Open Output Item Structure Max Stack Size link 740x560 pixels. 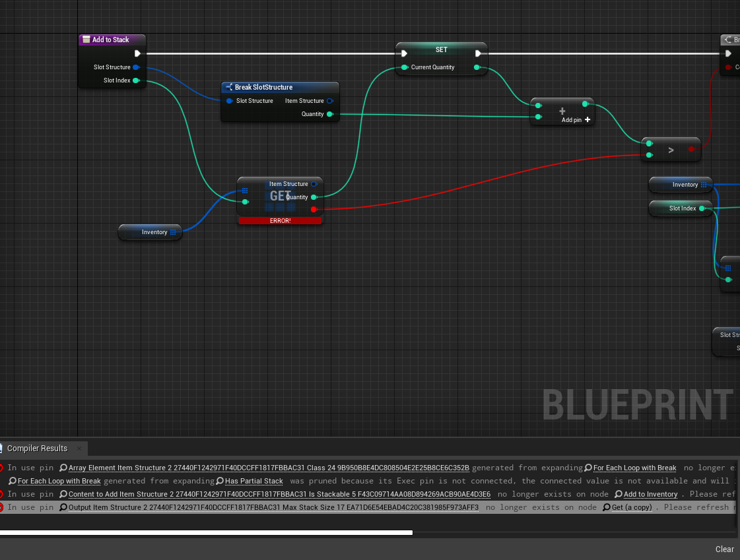(273, 508)
